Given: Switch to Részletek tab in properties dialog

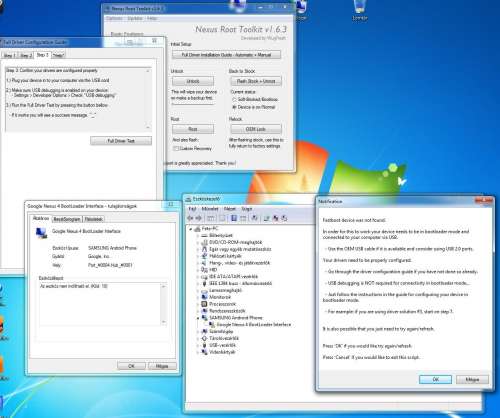Looking at the screenshot, I should click(93, 219).
